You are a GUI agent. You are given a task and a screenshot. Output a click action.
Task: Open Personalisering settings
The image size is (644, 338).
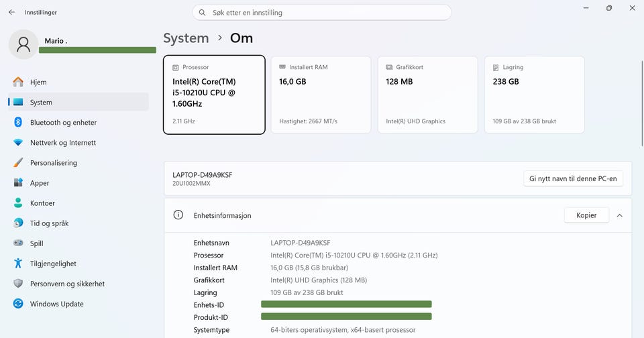coord(78,162)
